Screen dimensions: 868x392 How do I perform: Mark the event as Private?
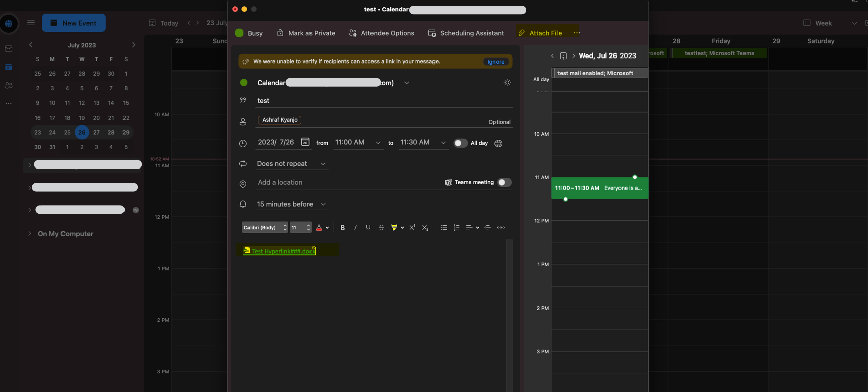tap(306, 33)
